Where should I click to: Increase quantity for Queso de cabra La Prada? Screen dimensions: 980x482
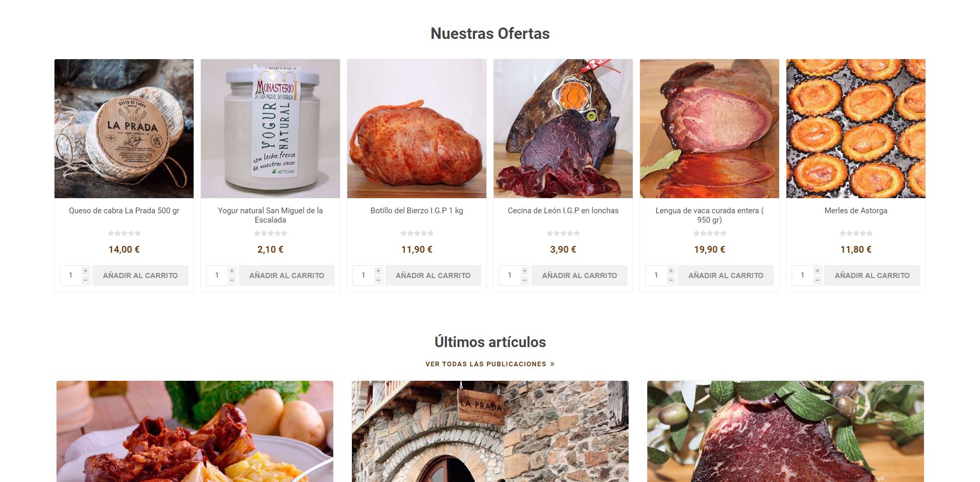[86, 271]
